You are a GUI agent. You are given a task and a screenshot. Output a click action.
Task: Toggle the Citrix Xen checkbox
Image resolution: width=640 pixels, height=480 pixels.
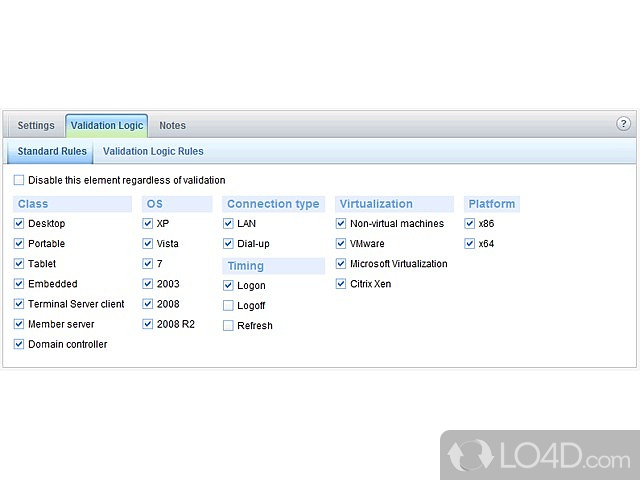click(341, 284)
